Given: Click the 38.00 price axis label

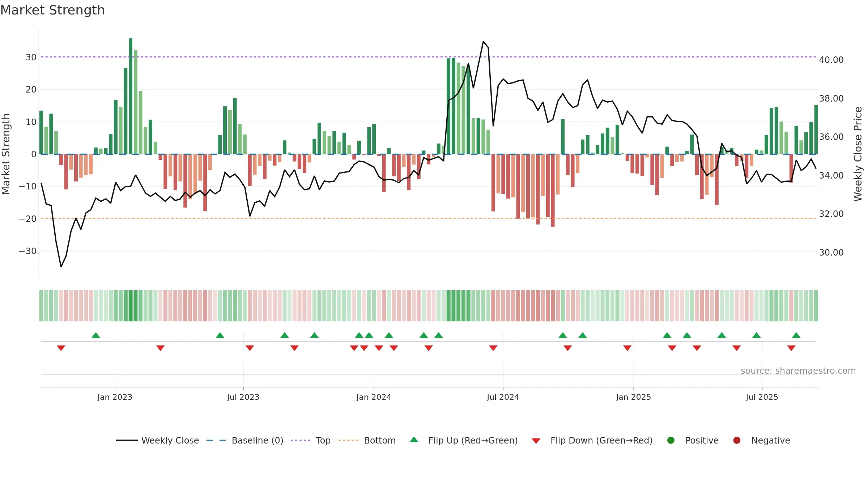Looking at the screenshot, I should click(831, 99).
